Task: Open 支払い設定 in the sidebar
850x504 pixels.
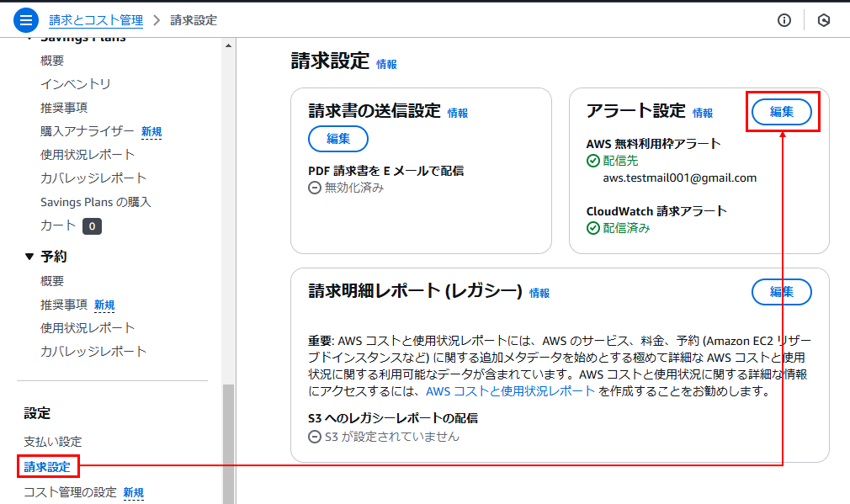Action: tap(52, 442)
